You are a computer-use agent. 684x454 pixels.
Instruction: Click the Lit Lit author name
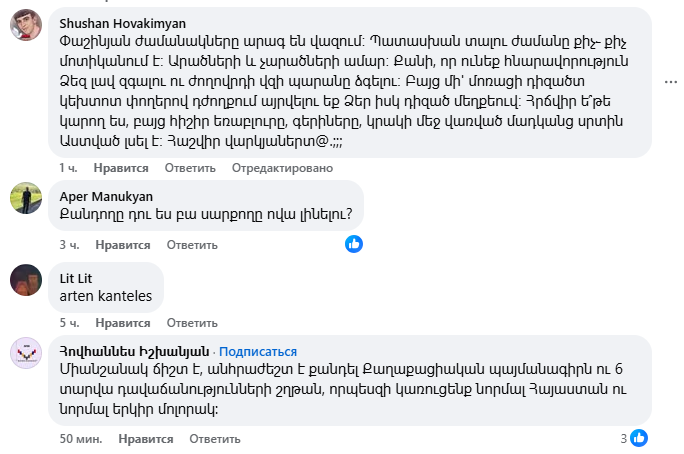pyautogui.click(x=83, y=277)
